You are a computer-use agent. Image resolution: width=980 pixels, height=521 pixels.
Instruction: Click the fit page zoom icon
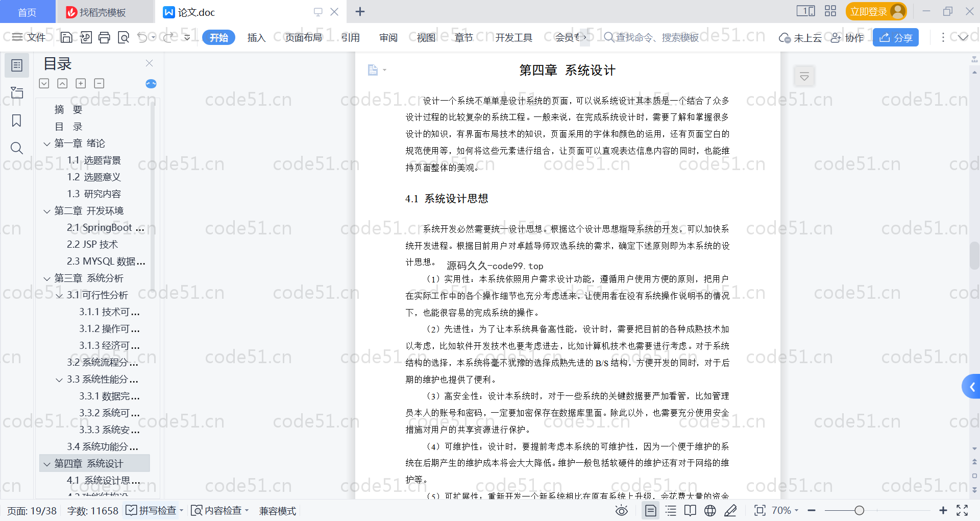759,510
